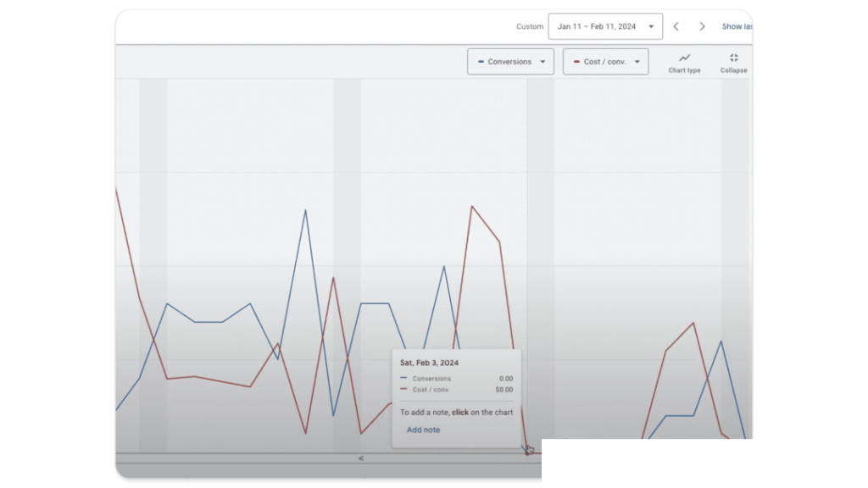Open the Chart type selector
Viewport: 868px width, 488px height.
pyautogui.click(x=684, y=61)
